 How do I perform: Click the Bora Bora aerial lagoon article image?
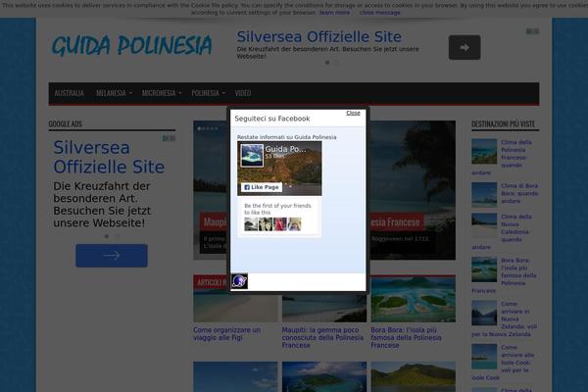coord(414,299)
